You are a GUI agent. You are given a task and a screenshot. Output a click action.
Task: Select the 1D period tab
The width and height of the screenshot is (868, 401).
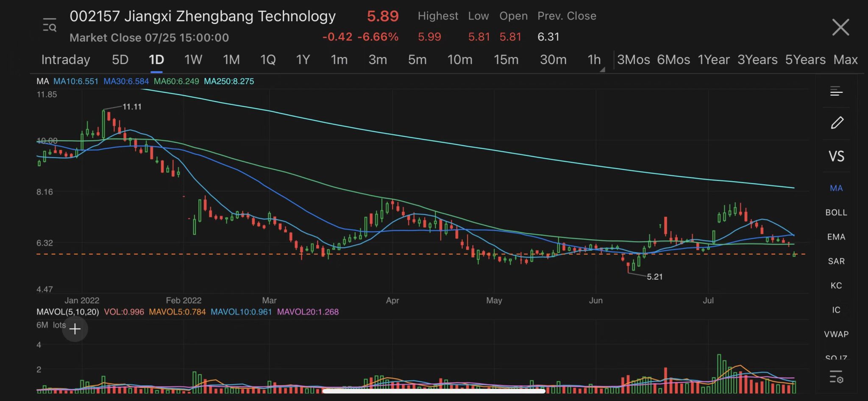tap(156, 60)
